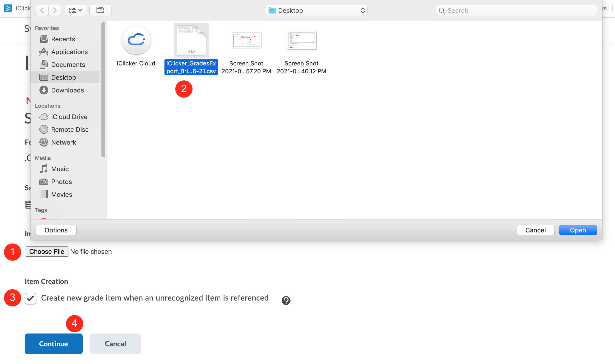Viewport: 615px width, 364px height.
Task: Select the Screen Shot 46.12 PM thumbnail
Action: pyautogui.click(x=302, y=40)
